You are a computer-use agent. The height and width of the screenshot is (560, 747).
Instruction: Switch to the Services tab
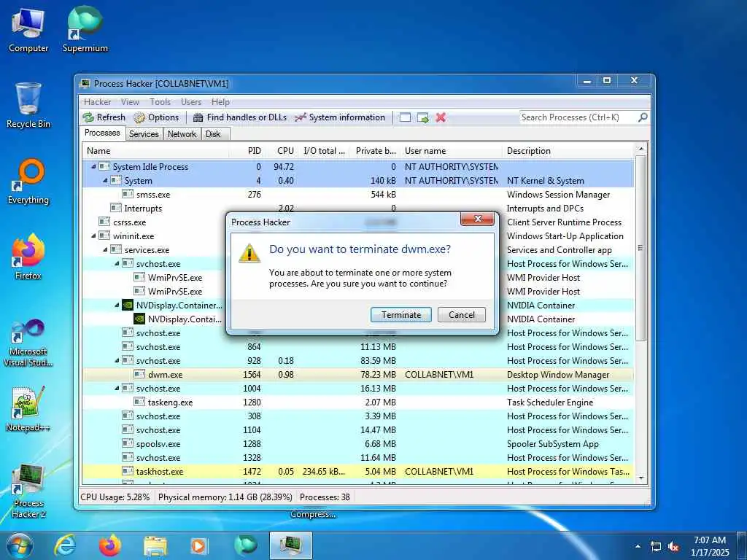coord(144,134)
